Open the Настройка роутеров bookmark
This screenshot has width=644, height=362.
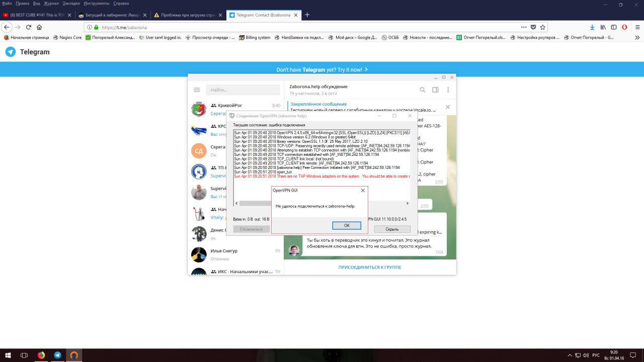535,37
